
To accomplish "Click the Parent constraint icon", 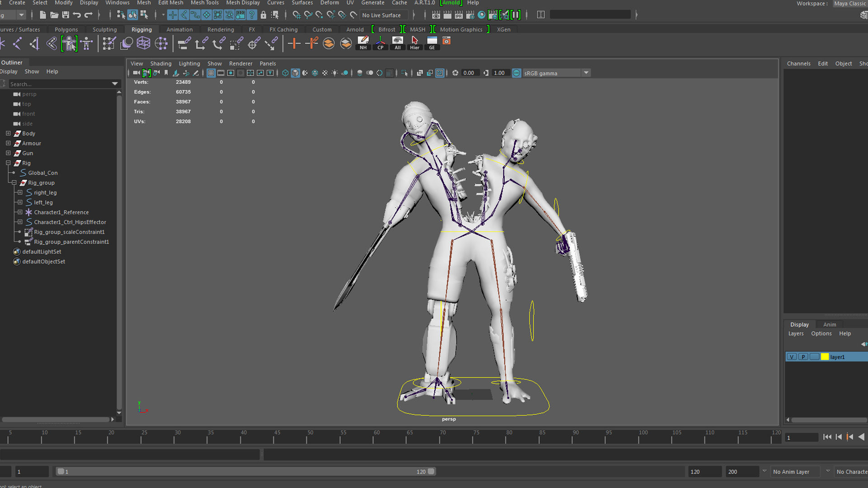I will [x=184, y=44].
